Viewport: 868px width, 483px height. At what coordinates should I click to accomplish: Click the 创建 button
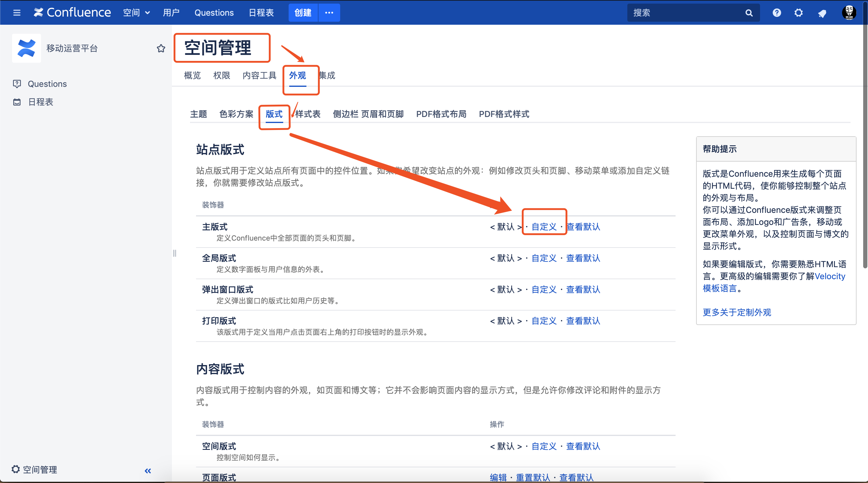click(303, 12)
